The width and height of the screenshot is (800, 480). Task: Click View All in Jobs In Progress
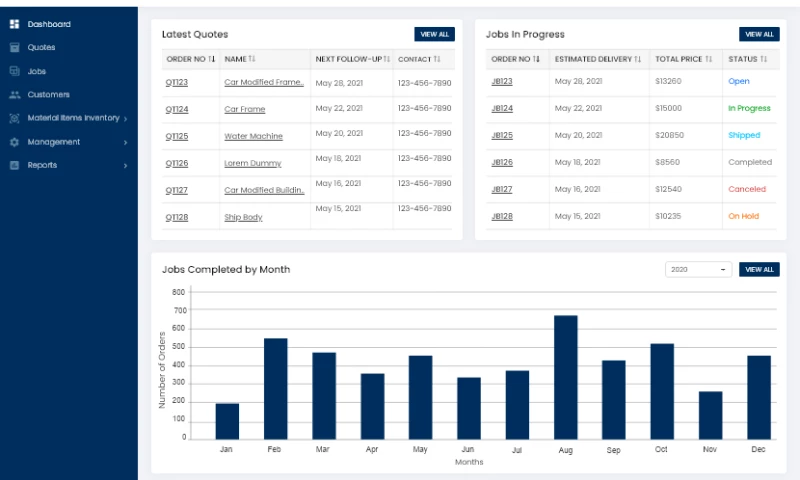pyautogui.click(x=759, y=34)
